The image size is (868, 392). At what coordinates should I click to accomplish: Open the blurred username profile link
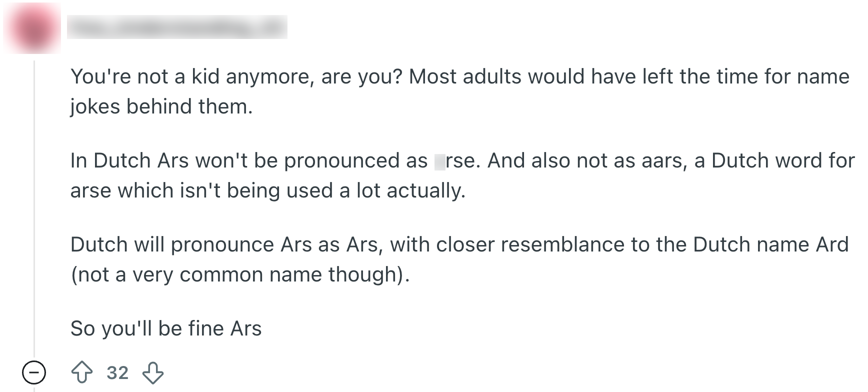[x=177, y=27]
